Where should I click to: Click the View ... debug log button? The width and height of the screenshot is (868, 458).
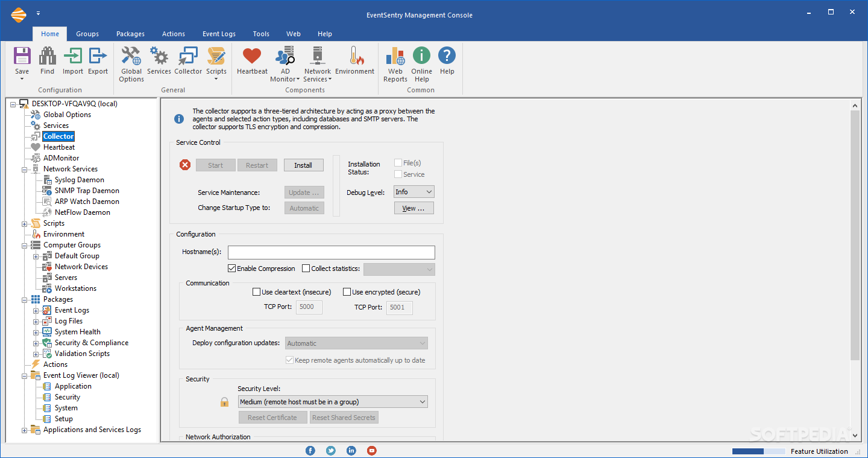point(414,208)
